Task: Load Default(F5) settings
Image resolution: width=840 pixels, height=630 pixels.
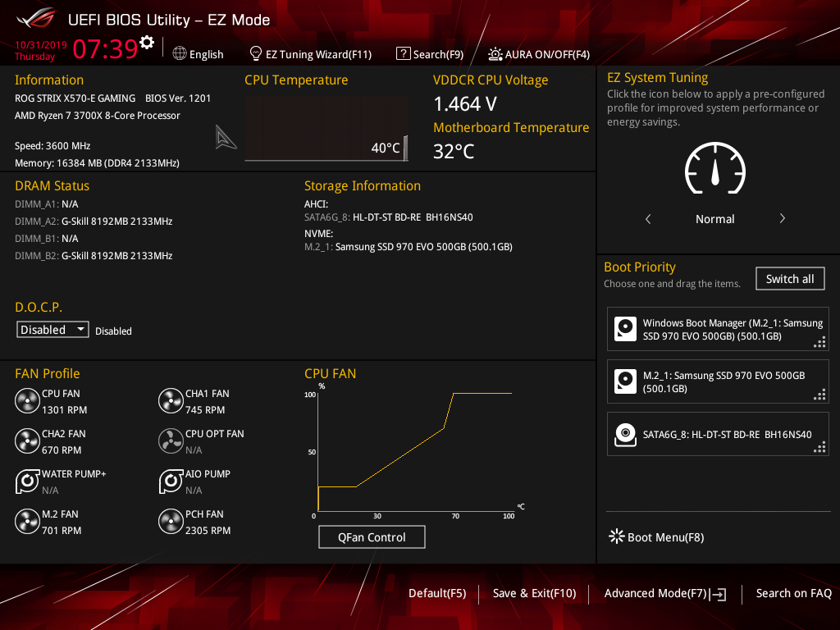Action: click(437, 593)
